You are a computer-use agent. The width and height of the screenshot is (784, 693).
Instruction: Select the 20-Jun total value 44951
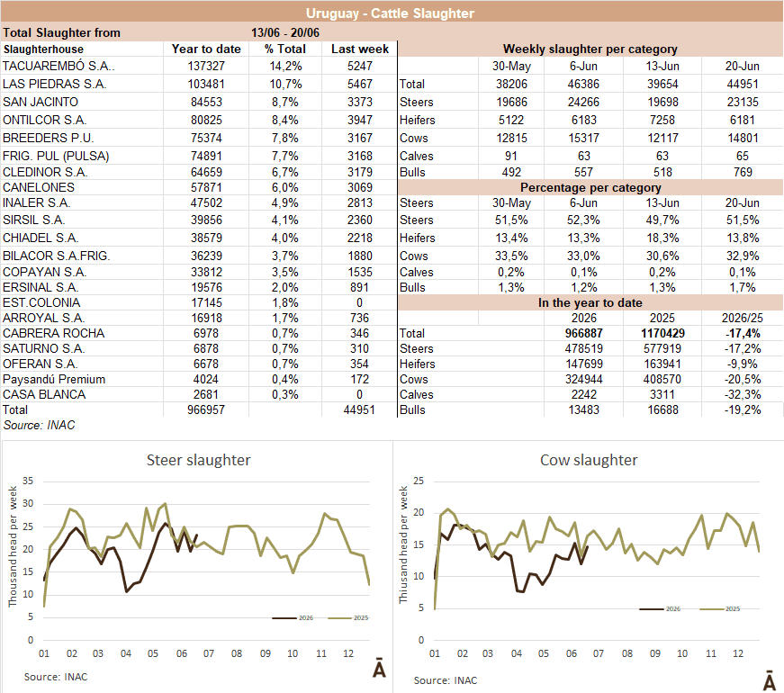point(743,84)
